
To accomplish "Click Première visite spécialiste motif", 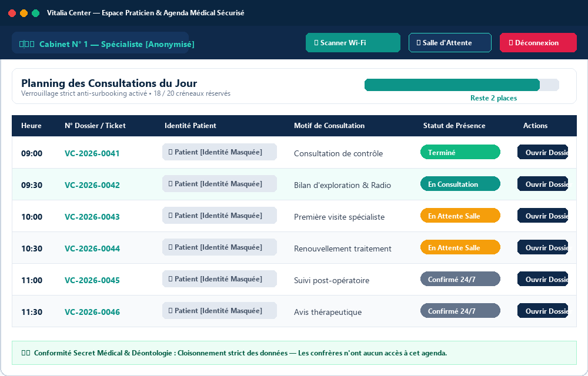I will (339, 217).
